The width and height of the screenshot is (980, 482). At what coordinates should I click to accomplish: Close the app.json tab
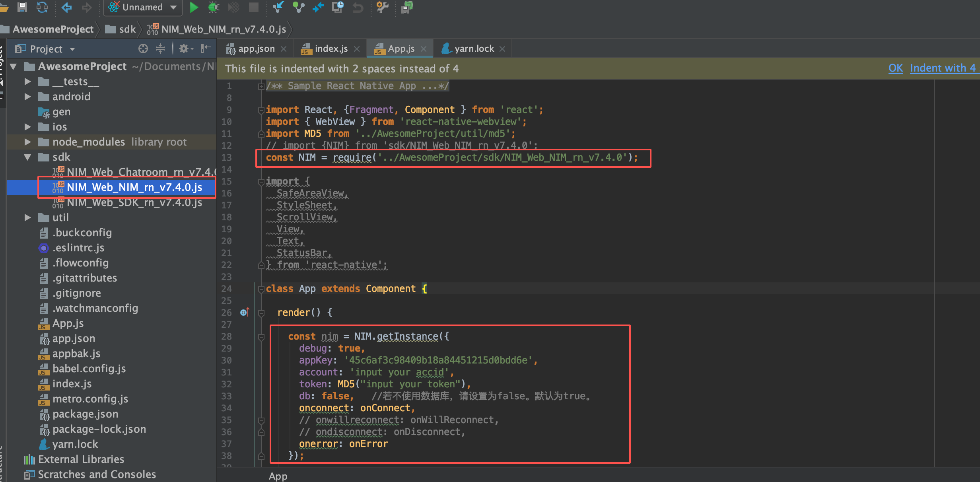coord(284,49)
